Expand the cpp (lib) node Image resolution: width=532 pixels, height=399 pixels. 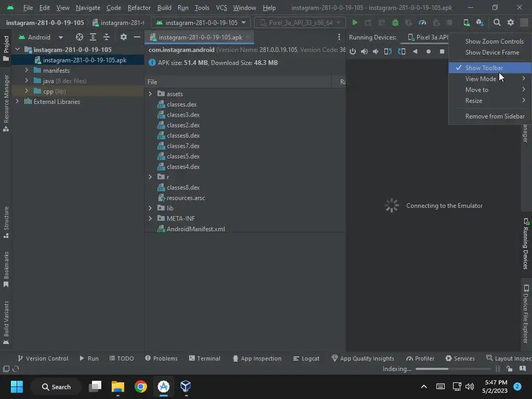26,91
